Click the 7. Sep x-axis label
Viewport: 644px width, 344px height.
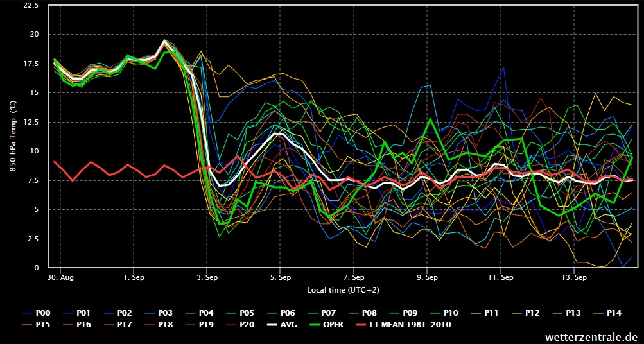point(354,277)
